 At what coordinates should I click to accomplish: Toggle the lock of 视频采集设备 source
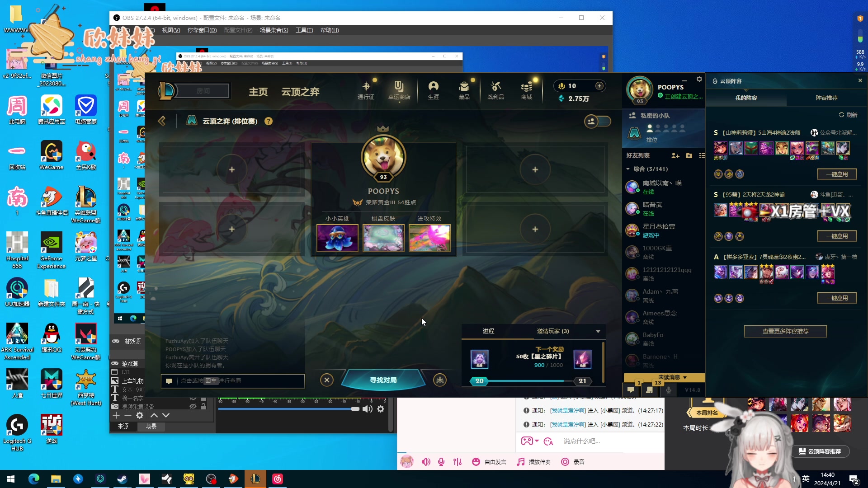[x=203, y=406]
